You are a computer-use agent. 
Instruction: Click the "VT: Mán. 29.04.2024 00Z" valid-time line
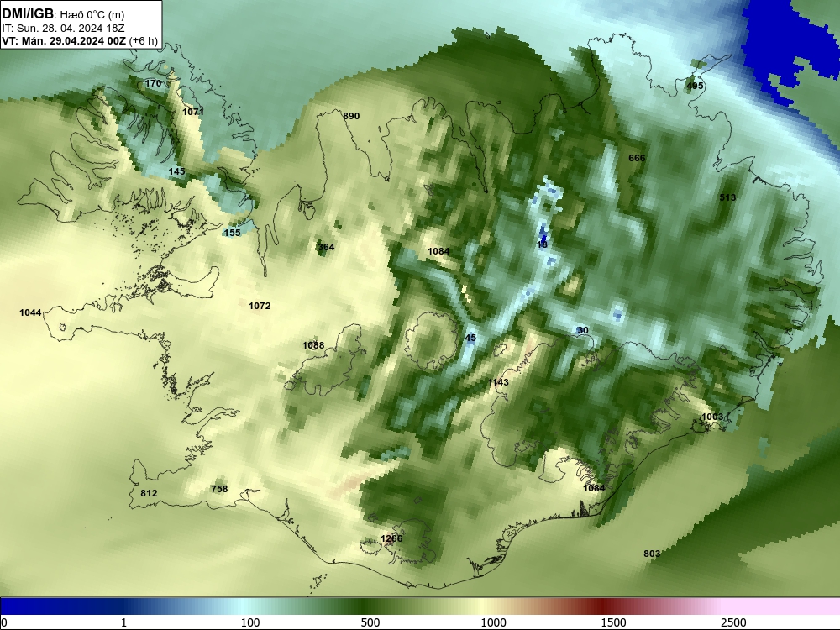click(x=64, y=40)
